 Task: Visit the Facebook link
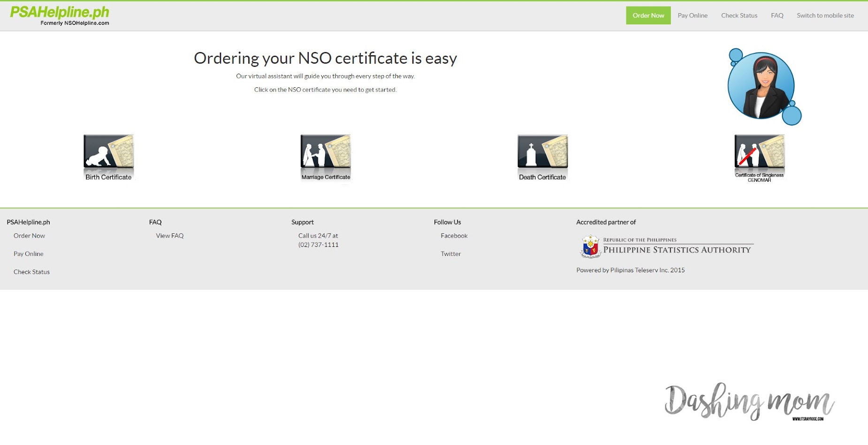pyautogui.click(x=454, y=236)
